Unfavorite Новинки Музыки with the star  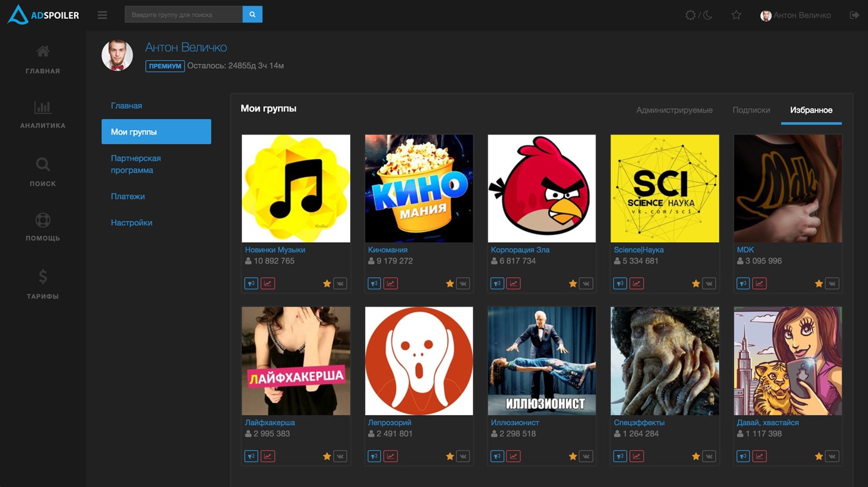pyautogui.click(x=327, y=284)
